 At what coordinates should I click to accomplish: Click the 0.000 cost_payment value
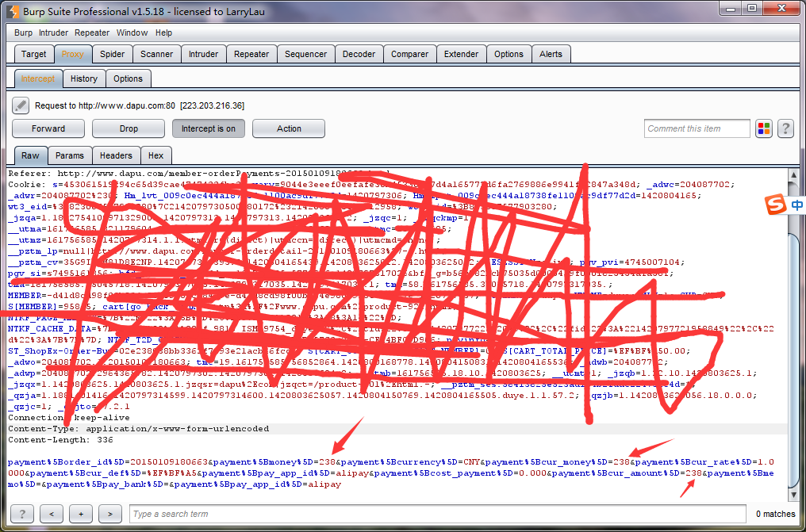532,473
